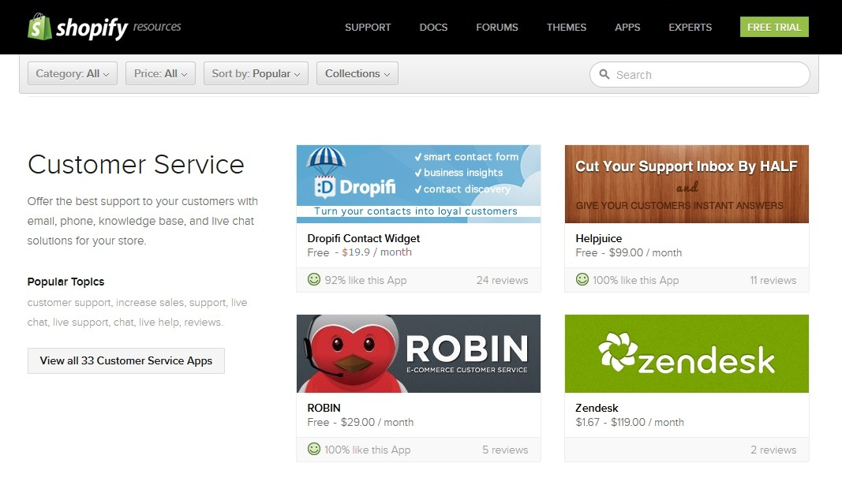
Task: Click into the Search input field
Action: [706, 75]
